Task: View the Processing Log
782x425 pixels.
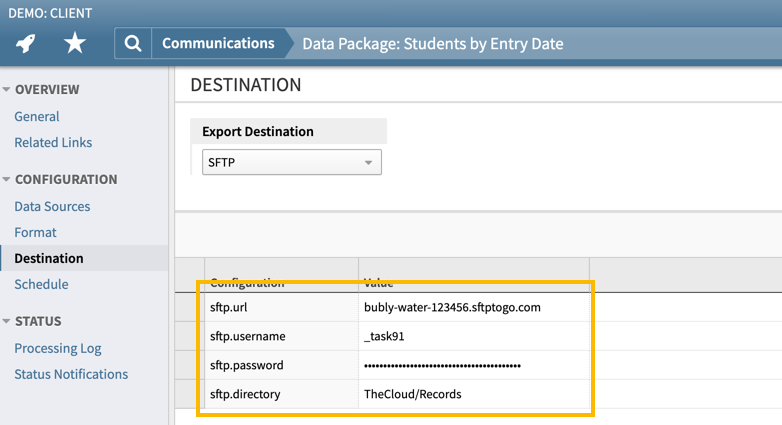Action: [x=58, y=348]
